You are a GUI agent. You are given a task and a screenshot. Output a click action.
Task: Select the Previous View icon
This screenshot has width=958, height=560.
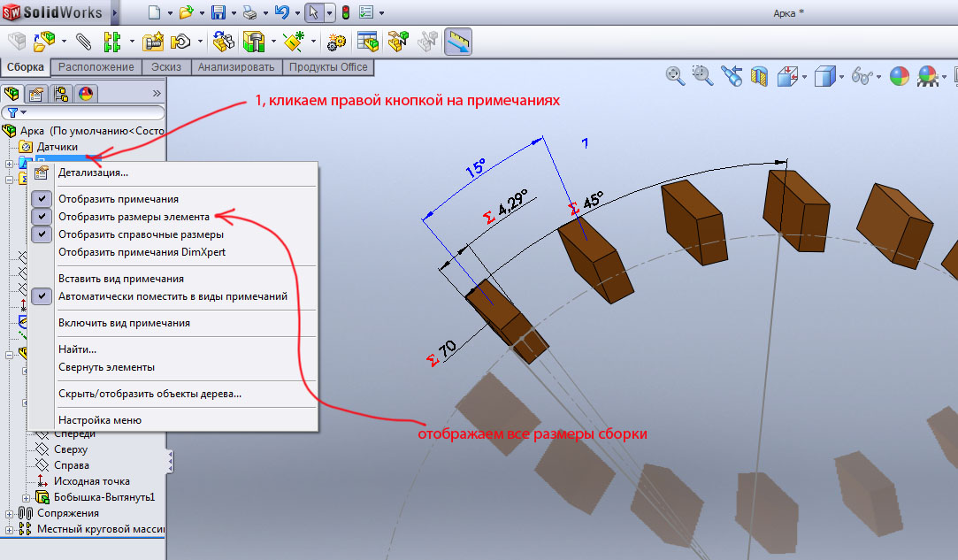[x=731, y=76]
